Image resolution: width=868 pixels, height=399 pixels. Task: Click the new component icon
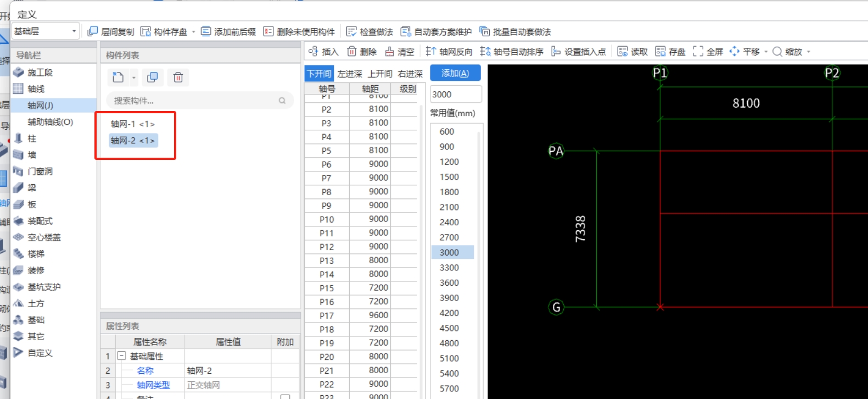pyautogui.click(x=118, y=77)
